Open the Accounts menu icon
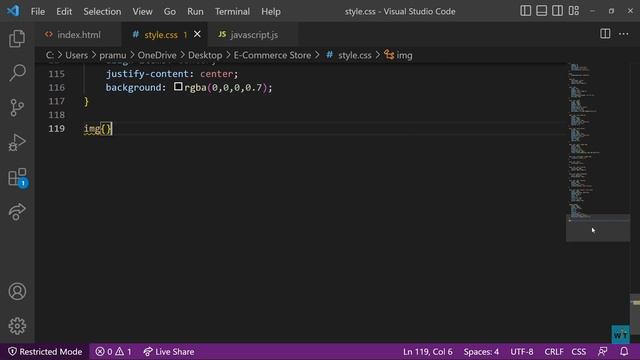The image size is (640, 360). 17,291
